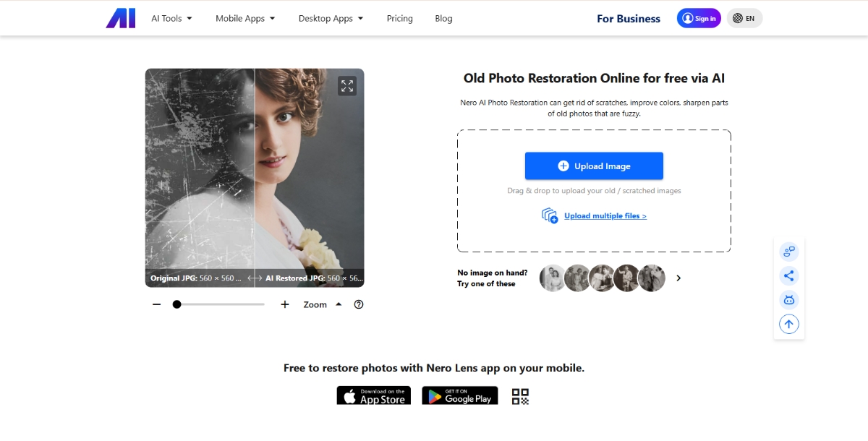Open the Blog page
The width and height of the screenshot is (868, 441).
443,19
